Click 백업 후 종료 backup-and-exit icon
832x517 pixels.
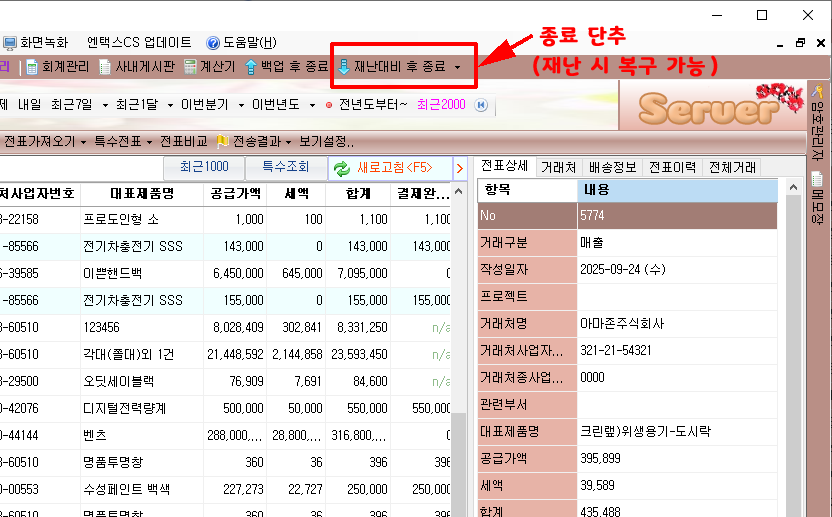pyautogui.click(x=252, y=67)
